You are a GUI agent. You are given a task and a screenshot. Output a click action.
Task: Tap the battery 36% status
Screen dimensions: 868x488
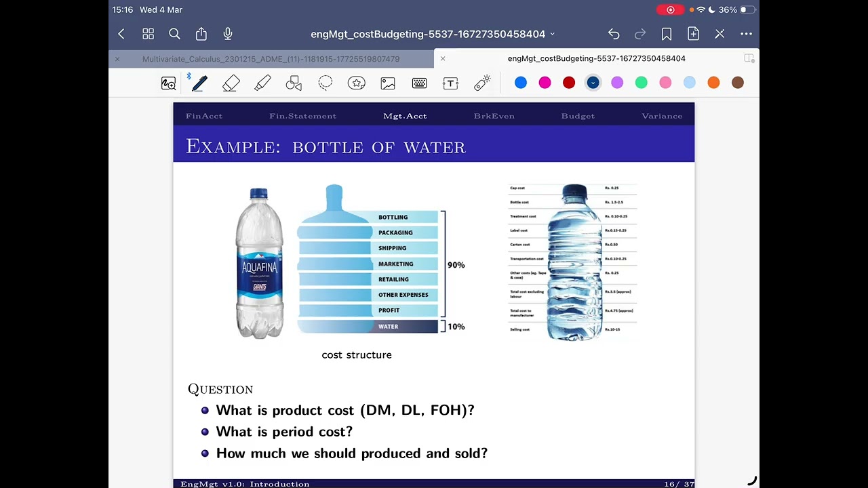tap(736, 9)
